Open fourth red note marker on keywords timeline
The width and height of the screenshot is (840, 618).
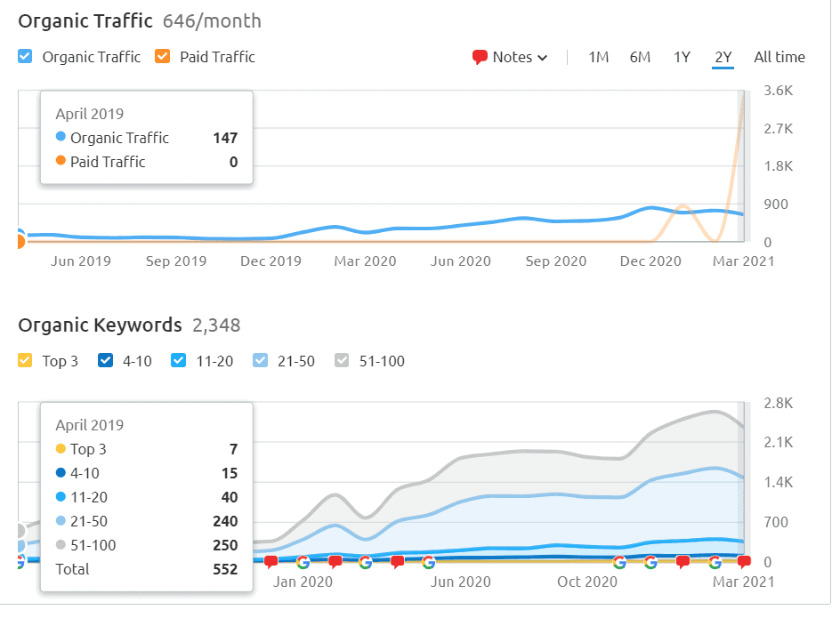(682, 562)
